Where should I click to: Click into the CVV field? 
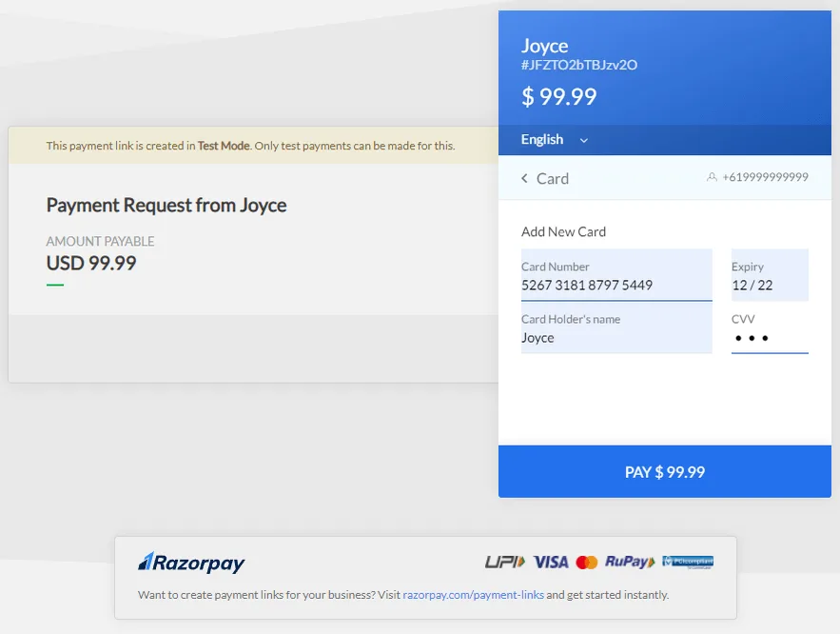[770, 330]
